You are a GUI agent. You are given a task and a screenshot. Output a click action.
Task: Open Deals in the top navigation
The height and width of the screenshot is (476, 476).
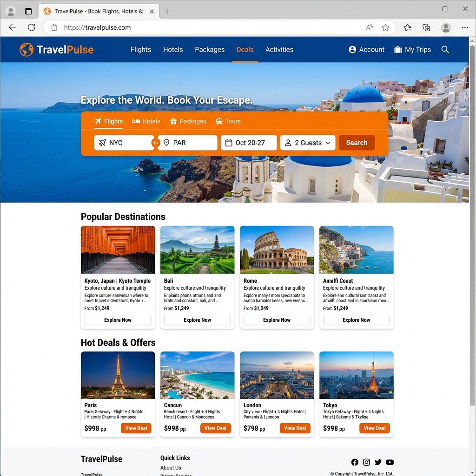point(245,49)
